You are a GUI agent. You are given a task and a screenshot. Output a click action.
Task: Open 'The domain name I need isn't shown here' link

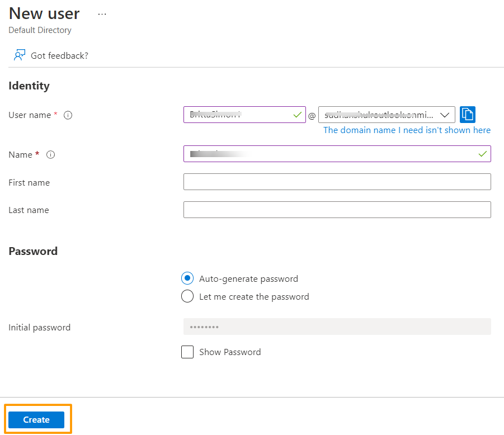[x=407, y=130]
